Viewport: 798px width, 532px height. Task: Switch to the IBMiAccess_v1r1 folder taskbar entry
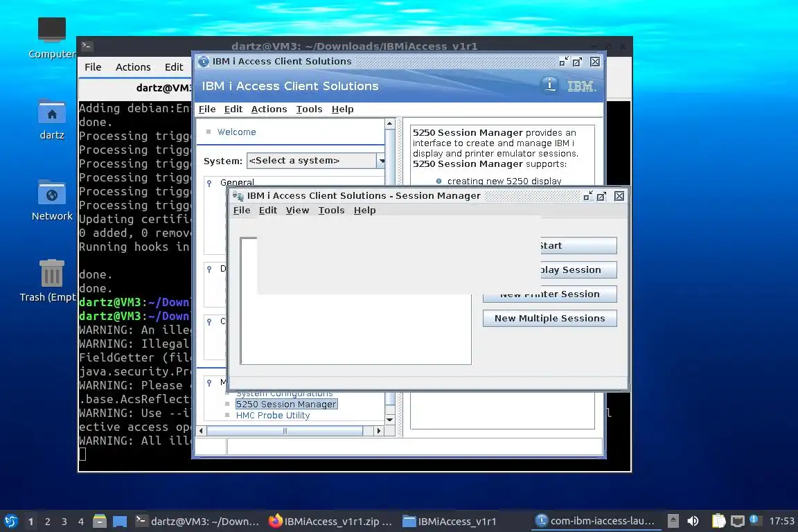[450, 522]
